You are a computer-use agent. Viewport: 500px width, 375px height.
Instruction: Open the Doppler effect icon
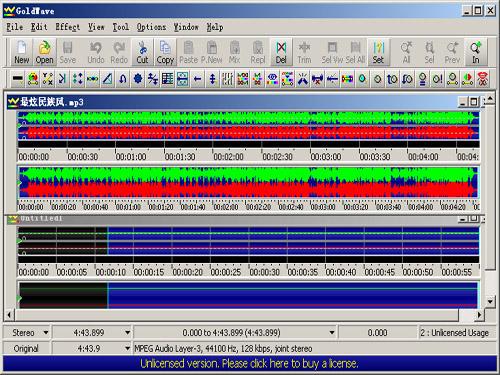pyautogui.click(x=33, y=79)
